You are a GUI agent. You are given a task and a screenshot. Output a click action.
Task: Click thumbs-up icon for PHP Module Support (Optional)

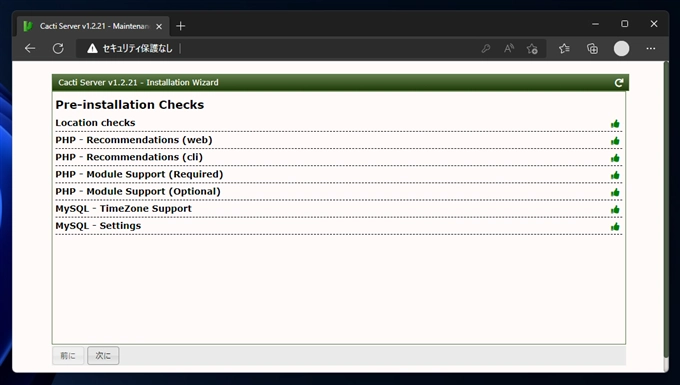tap(615, 192)
